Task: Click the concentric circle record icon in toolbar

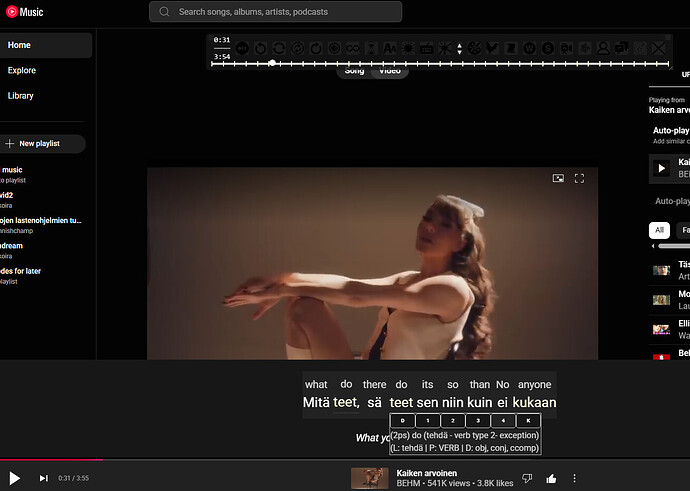Action: tap(334, 48)
